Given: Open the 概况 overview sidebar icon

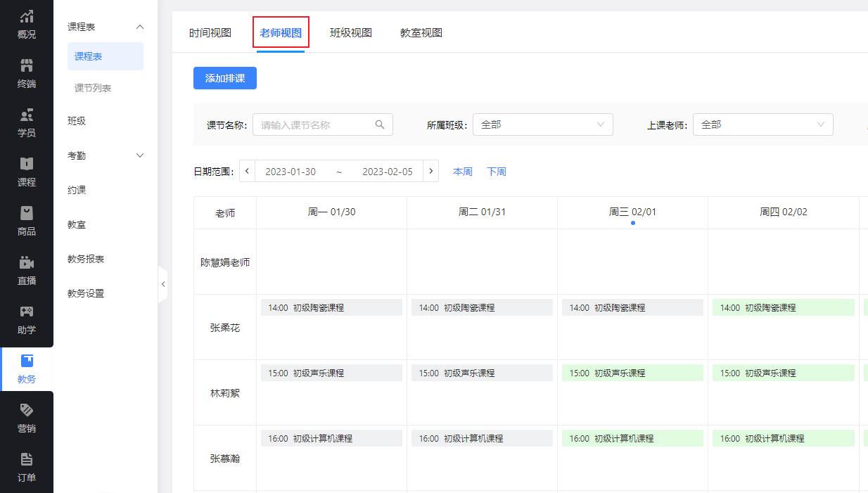Looking at the screenshot, I should [27, 17].
